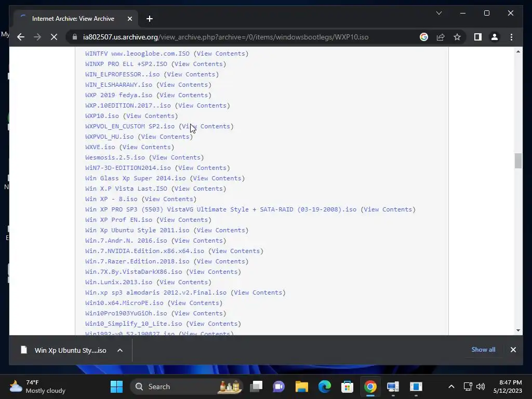Click the forward navigation arrow
Screen dimensions: 532x399
pos(37,37)
